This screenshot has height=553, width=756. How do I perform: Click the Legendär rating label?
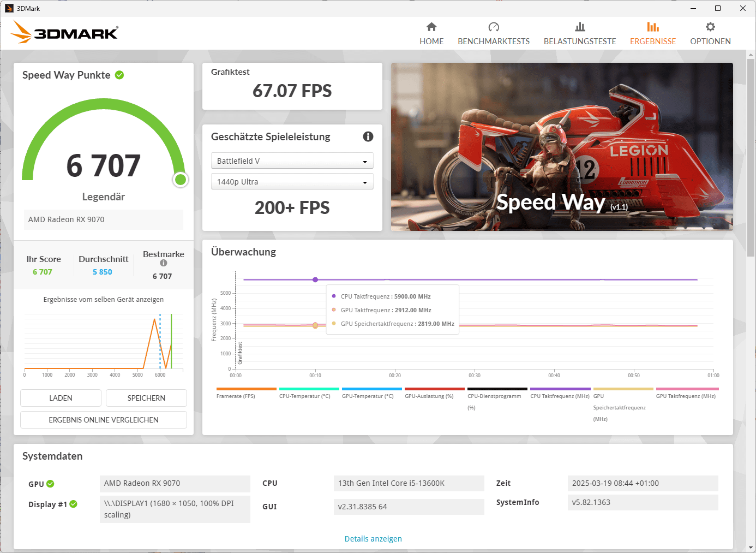click(x=104, y=197)
